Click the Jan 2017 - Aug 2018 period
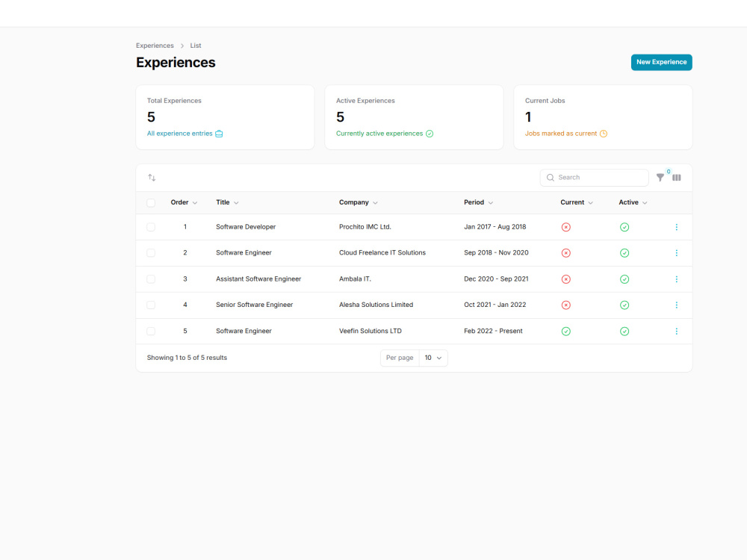The height and width of the screenshot is (560, 747). click(x=495, y=227)
